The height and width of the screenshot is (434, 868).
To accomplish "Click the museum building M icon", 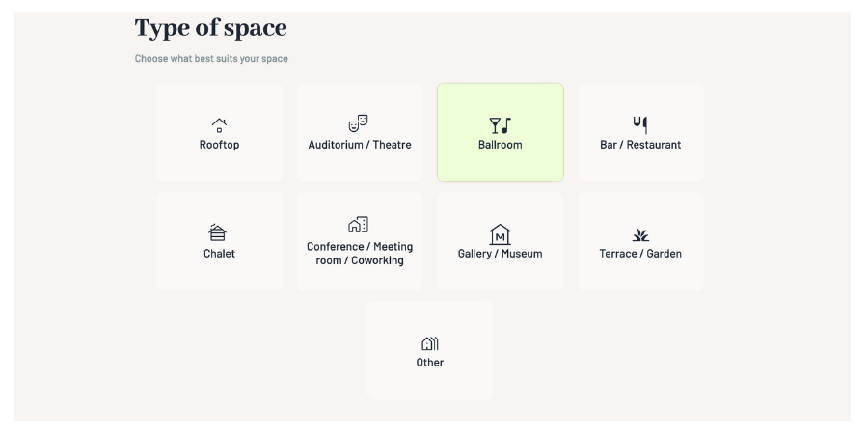I will tap(500, 234).
